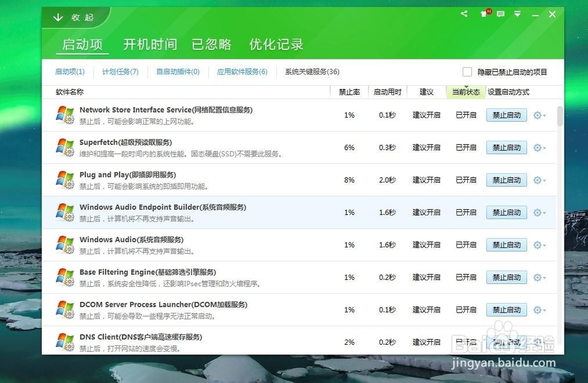
Task: Click Base Filtering Engine service icon
Action: click(65, 277)
